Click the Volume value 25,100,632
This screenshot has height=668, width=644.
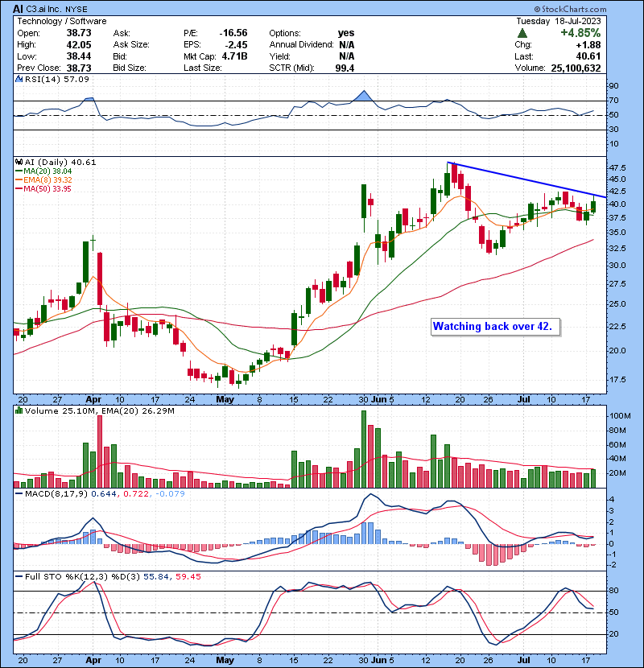tap(576, 68)
